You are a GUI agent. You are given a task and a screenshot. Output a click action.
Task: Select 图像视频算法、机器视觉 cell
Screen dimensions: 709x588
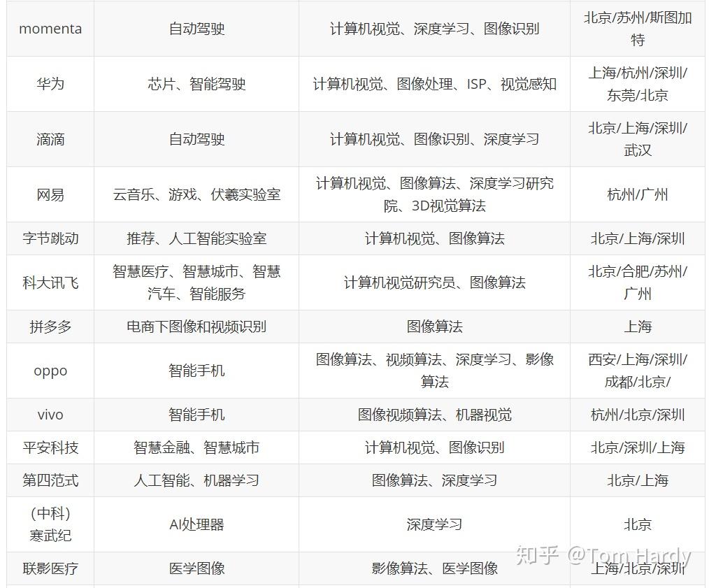point(434,415)
